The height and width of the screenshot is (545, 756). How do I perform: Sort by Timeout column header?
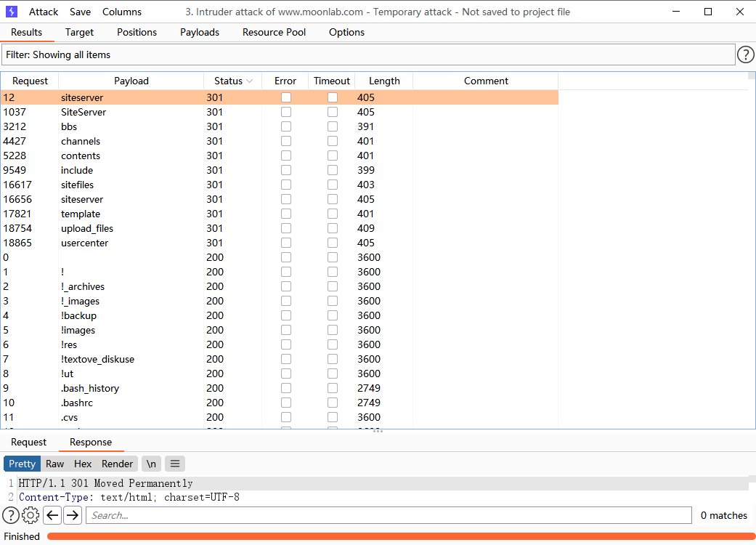[332, 81]
